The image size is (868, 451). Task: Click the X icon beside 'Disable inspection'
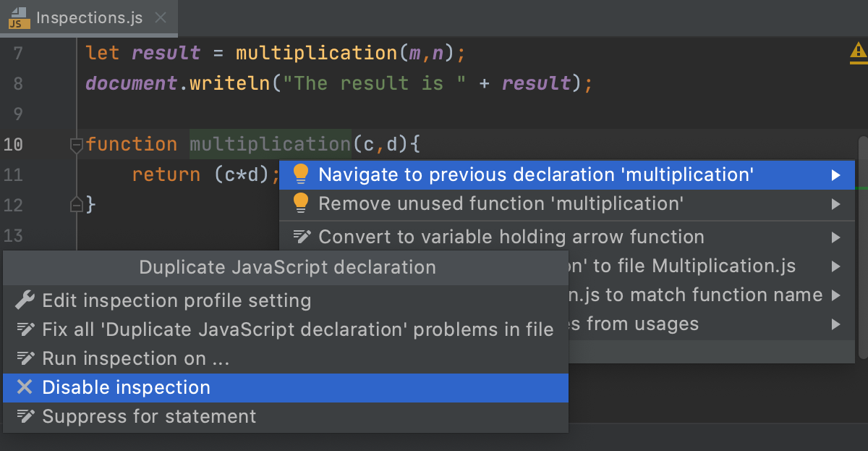click(x=24, y=387)
